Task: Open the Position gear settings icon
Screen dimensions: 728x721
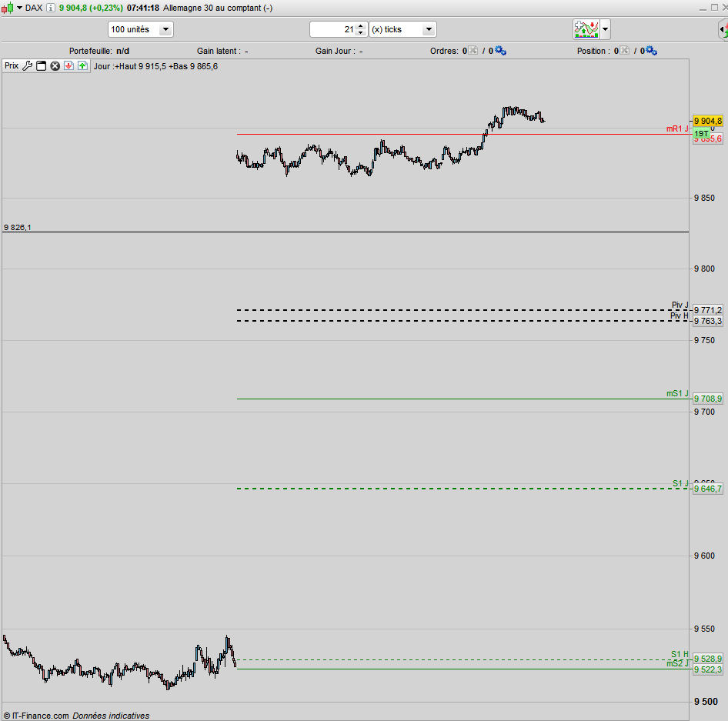Action: pos(651,50)
